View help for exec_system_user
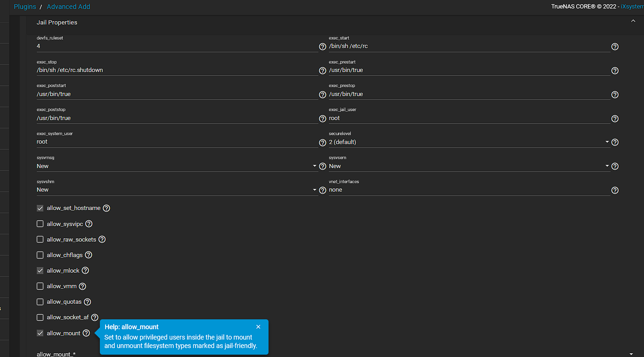Image resolution: width=644 pixels, height=357 pixels. click(x=323, y=142)
